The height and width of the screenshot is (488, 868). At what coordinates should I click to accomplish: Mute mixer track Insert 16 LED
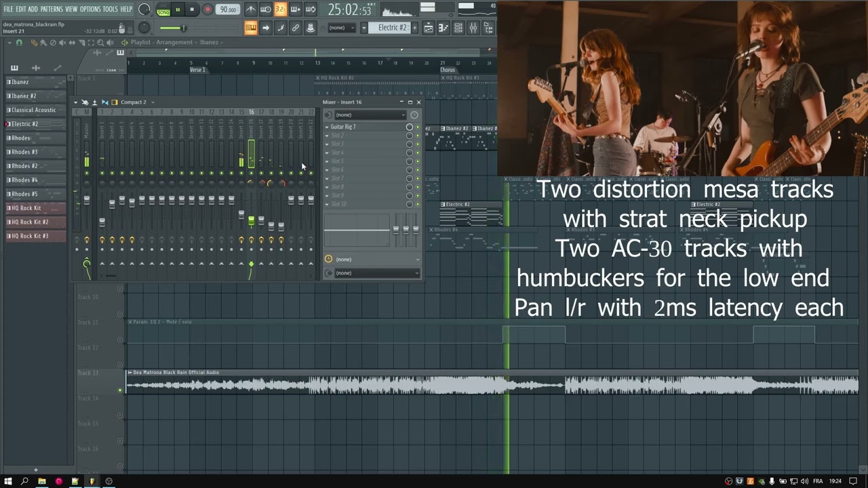(x=251, y=173)
